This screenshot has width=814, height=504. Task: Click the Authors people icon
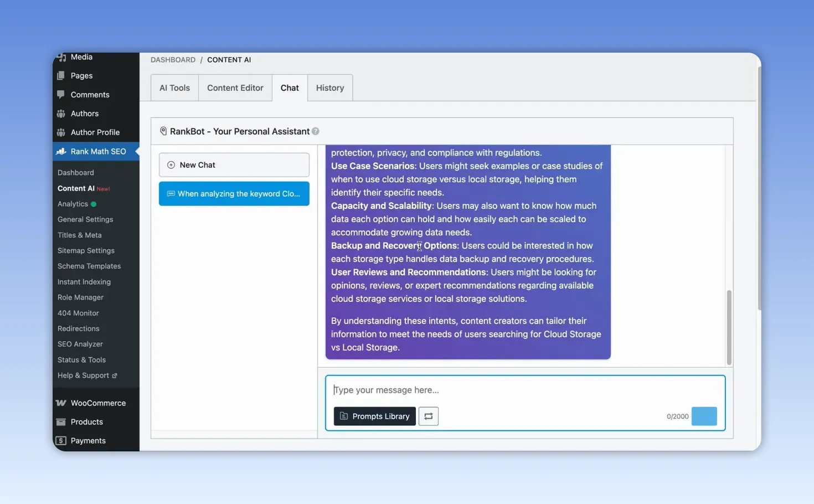(61, 114)
